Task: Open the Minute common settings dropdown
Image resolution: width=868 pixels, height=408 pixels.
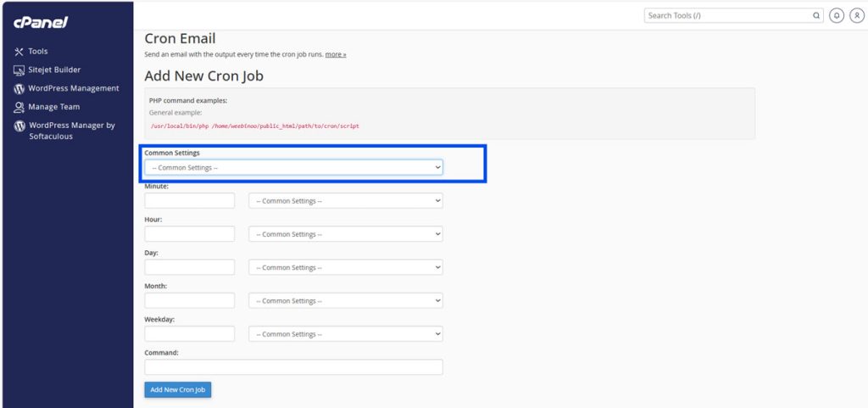Action: (x=345, y=201)
